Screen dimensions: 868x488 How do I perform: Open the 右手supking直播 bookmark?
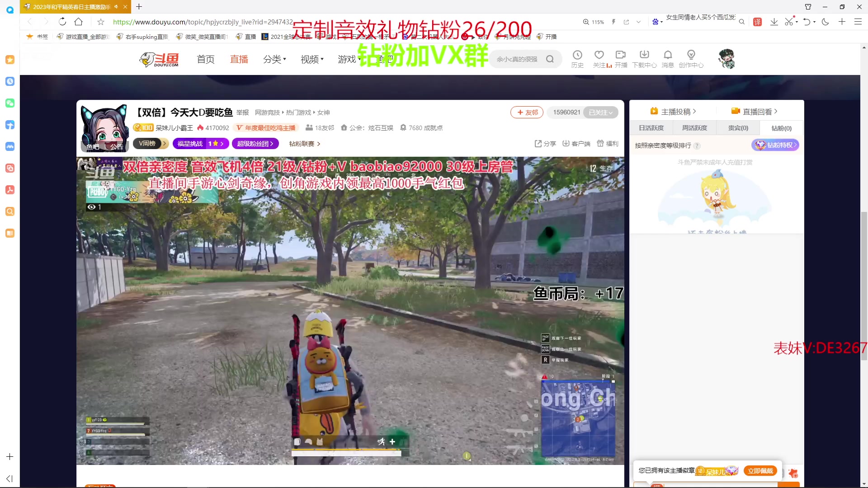tap(142, 37)
